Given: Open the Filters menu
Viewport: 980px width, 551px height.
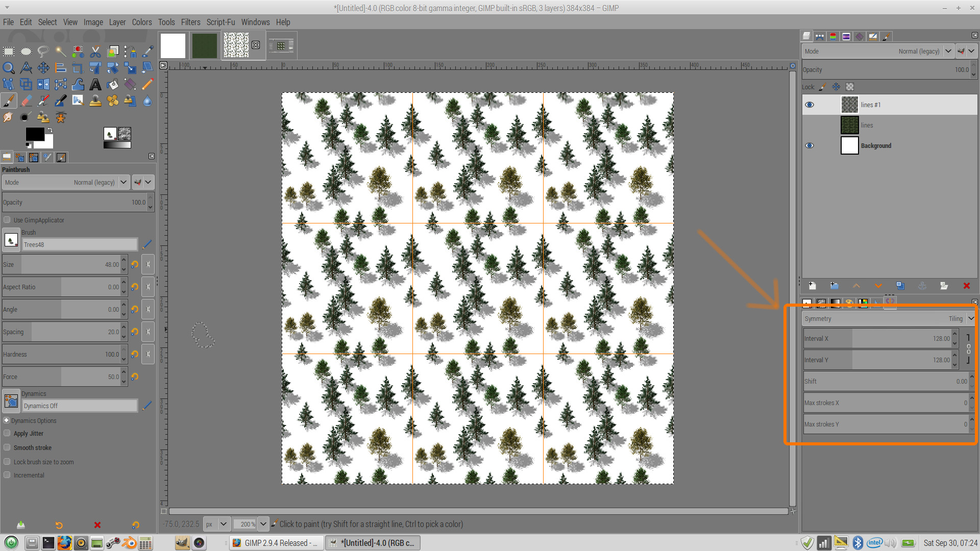Looking at the screenshot, I should click(190, 22).
